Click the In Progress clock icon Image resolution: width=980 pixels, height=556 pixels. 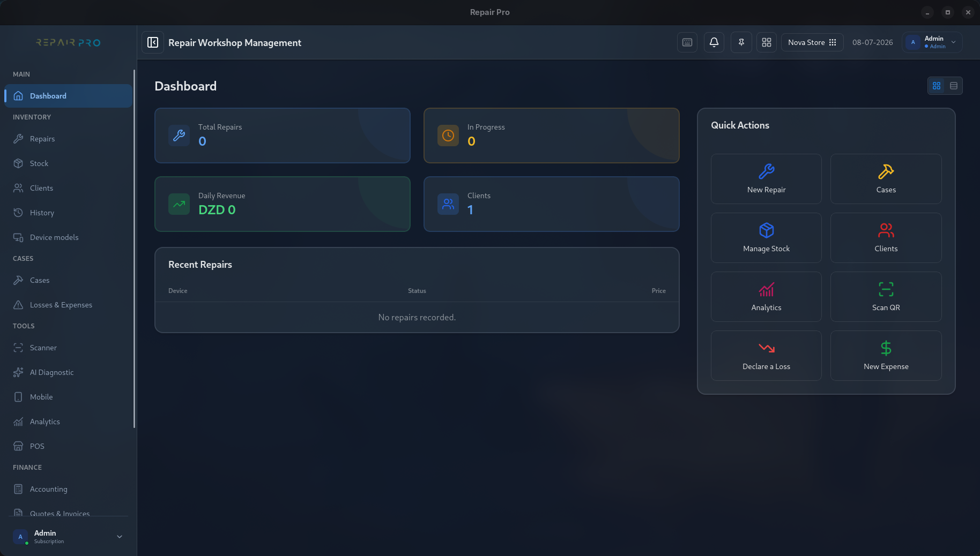(448, 136)
